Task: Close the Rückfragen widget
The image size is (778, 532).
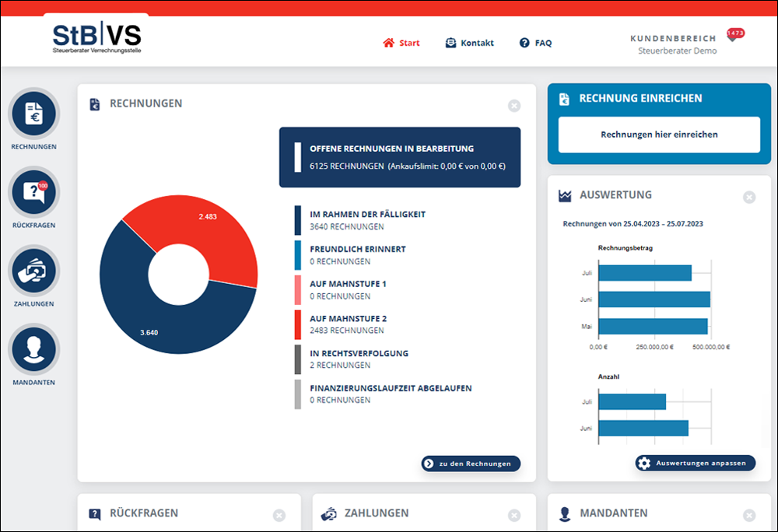Action: tap(279, 515)
